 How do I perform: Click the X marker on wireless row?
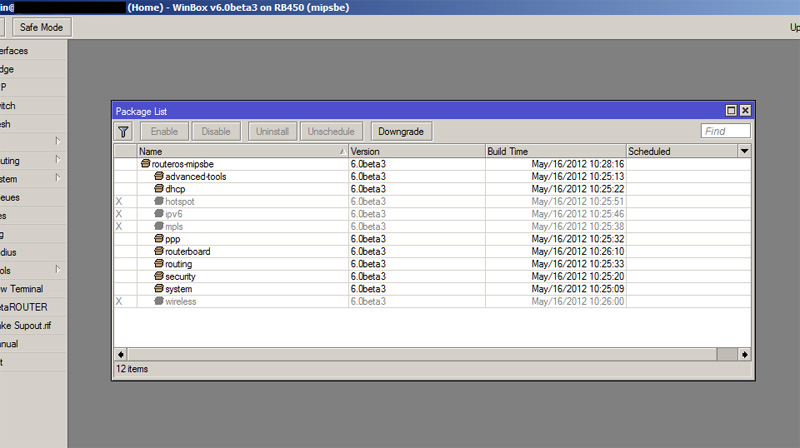pos(119,301)
